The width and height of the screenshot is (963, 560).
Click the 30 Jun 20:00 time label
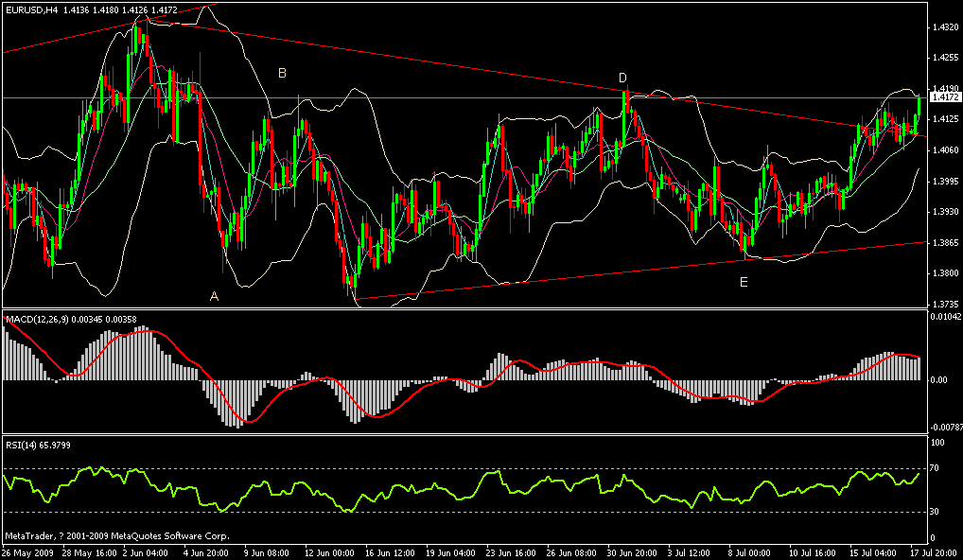634,553
